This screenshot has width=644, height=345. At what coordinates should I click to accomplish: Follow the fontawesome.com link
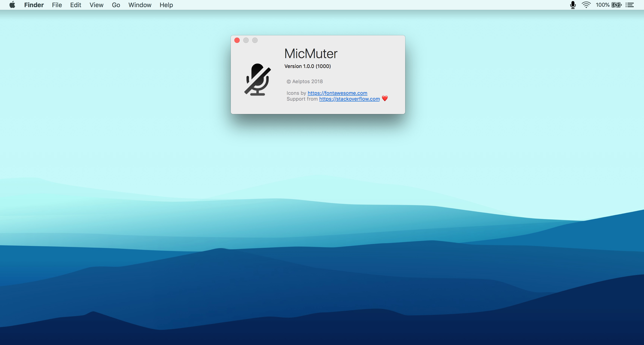tap(337, 93)
